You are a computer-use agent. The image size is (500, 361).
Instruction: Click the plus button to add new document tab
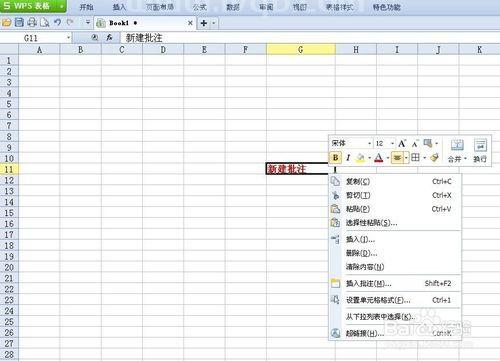(x=204, y=23)
